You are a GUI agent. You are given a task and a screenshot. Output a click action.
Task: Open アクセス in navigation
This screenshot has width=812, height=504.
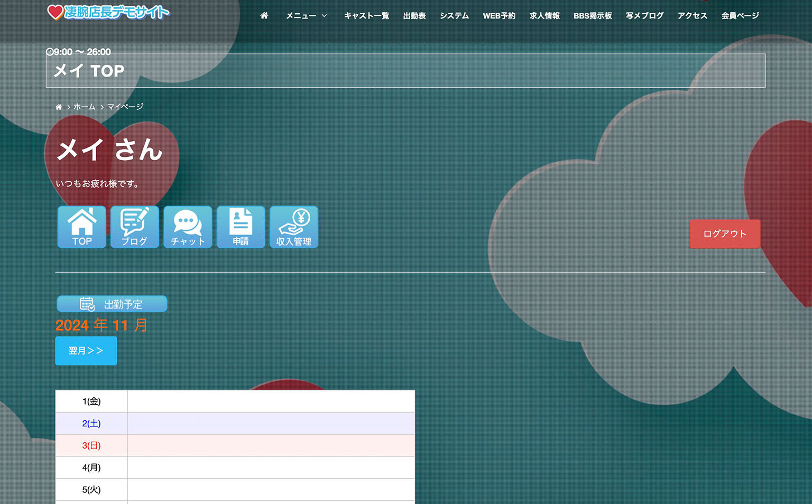pyautogui.click(x=693, y=16)
